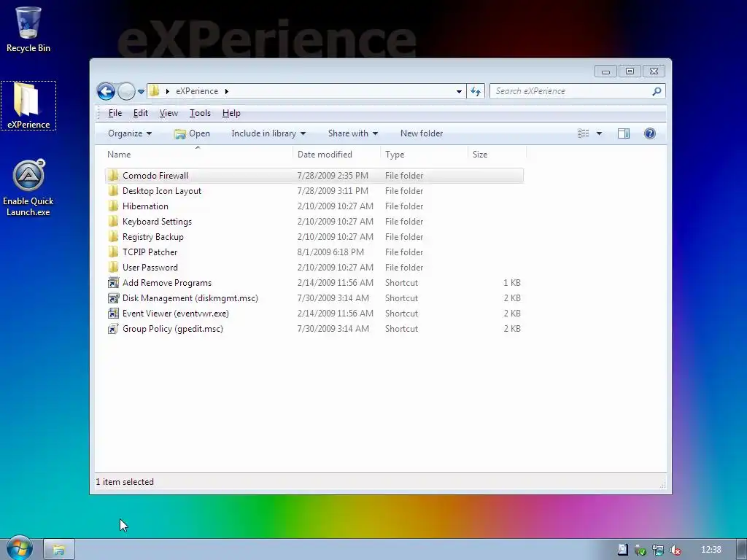Open recent pages dropdown beside navigation arrows

(141, 91)
